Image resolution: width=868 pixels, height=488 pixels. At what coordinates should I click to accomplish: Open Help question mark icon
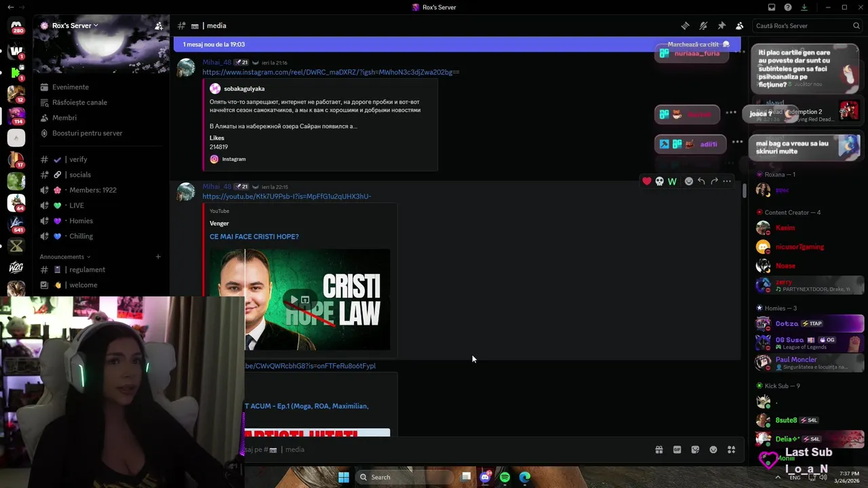coord(788,7)
